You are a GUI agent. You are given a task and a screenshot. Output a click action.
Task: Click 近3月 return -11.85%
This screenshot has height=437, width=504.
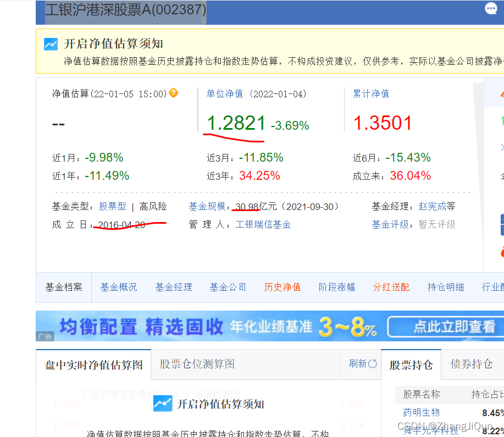[261, 158]
